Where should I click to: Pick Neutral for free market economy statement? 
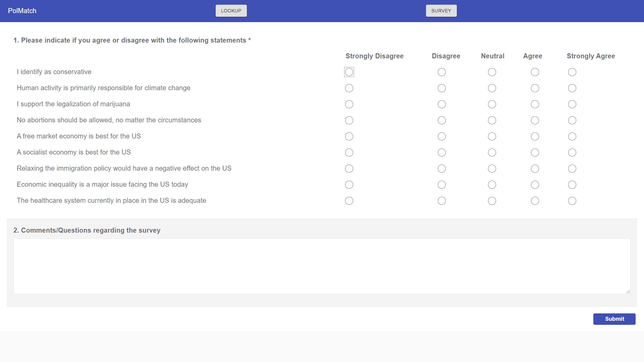click(492, 136)
